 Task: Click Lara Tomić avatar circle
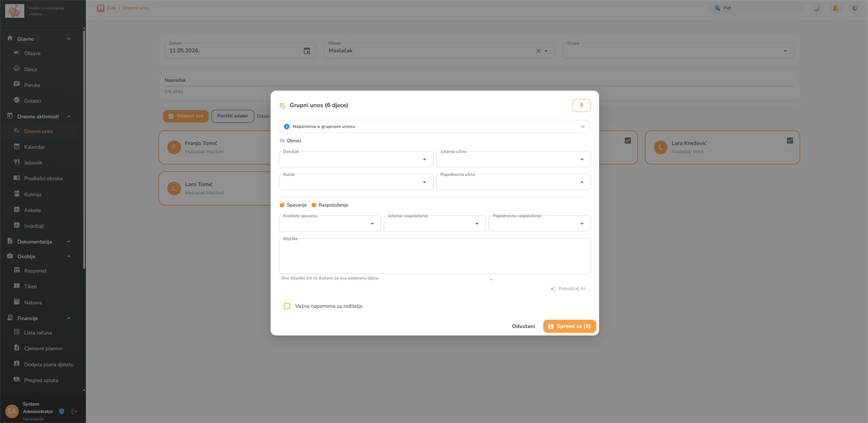(x=174, y=188)
